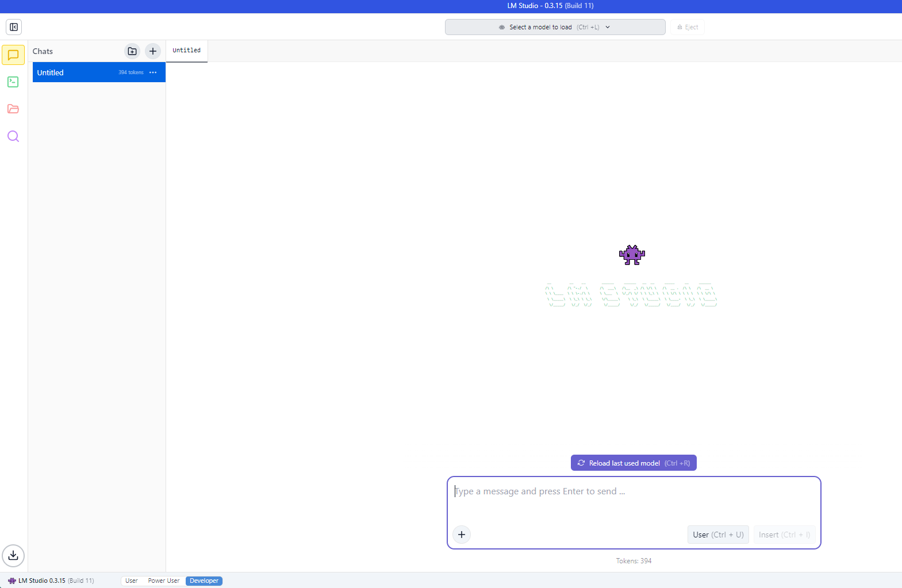Open the model selector dropdown
Viewport: 902px width, 588px height.
[555, 27]
